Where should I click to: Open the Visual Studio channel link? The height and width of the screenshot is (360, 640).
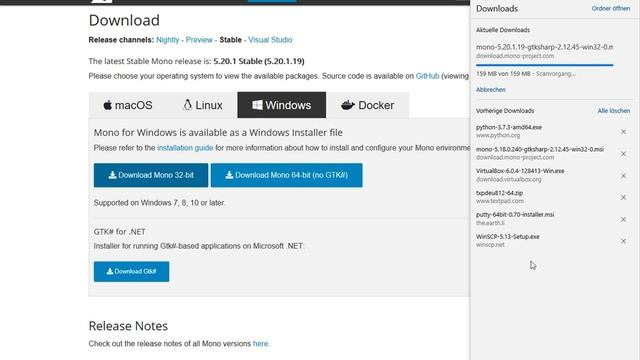[270, 40]
